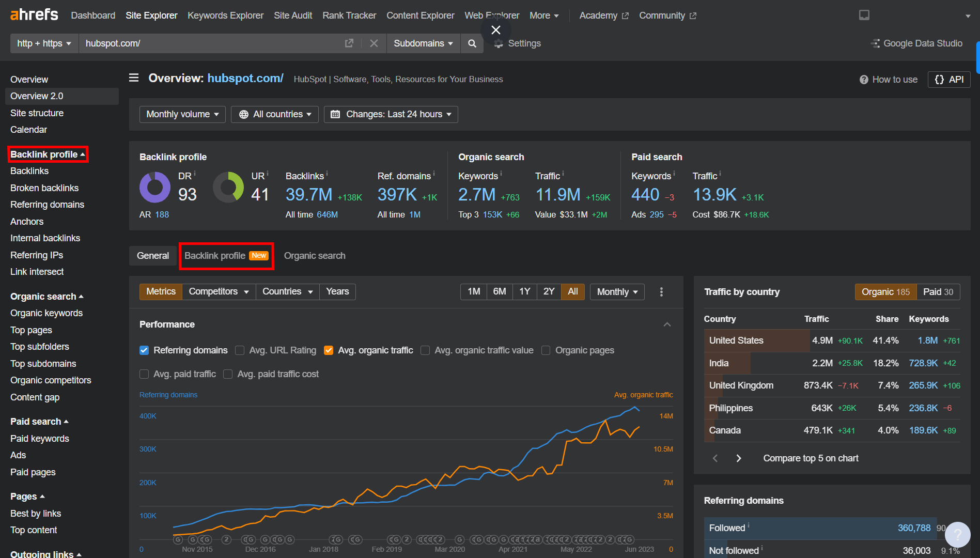Switch to the Organic search tab

coord(314,255)
